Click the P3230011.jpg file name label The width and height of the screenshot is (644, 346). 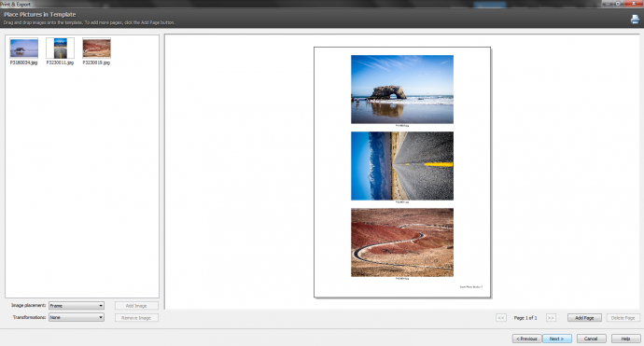pyautogui.click(x=60, y=62)
